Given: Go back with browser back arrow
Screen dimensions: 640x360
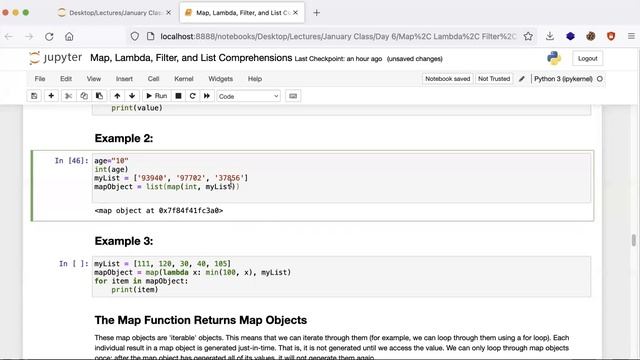Looking at the screenshot, I should click(9, 36).
